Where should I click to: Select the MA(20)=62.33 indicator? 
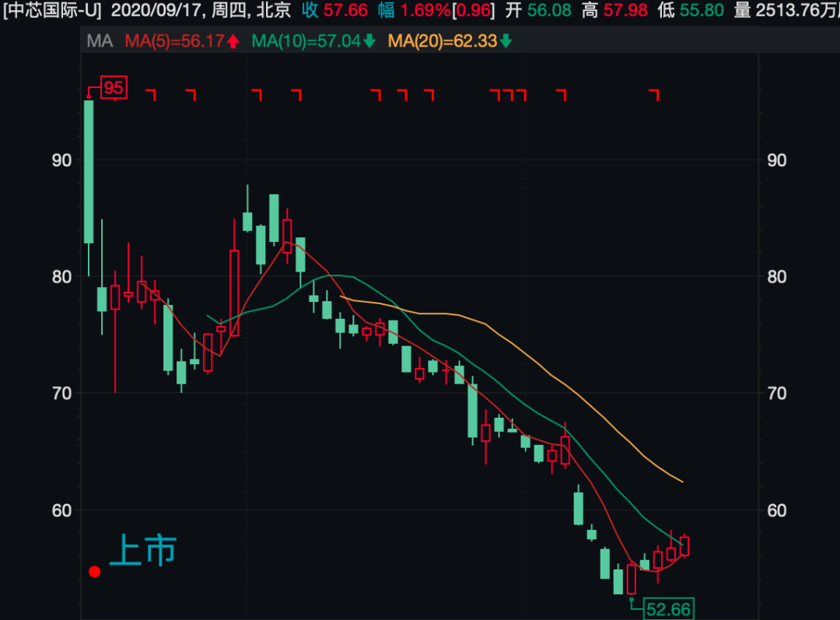tap(443, 41)
